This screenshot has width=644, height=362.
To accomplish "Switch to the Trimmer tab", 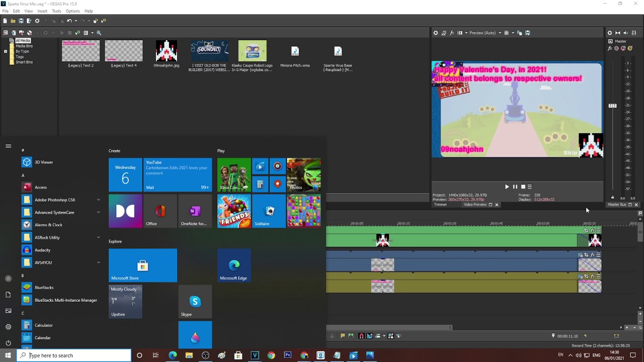I will [440, 205].
